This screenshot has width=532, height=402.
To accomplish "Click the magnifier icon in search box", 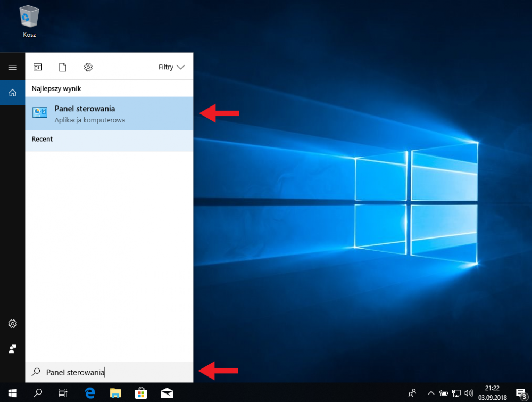I will (36, 372).
